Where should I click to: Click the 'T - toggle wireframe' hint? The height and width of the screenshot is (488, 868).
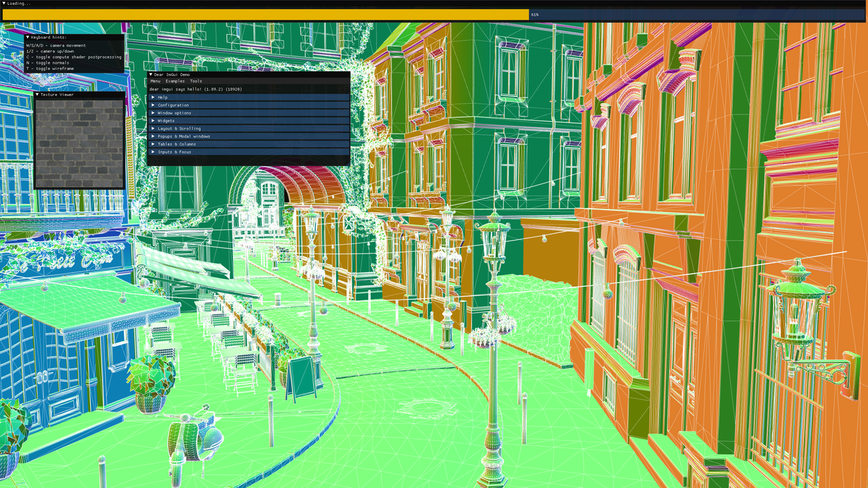pyautogui.click(x=50, y=68)
